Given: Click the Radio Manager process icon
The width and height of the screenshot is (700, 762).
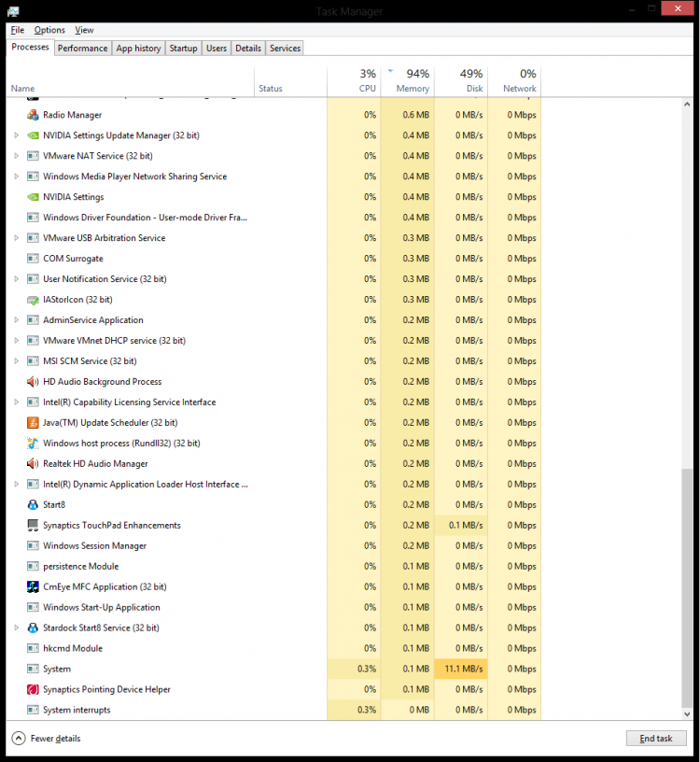Looking at the screenshot, I should [33, 115].
